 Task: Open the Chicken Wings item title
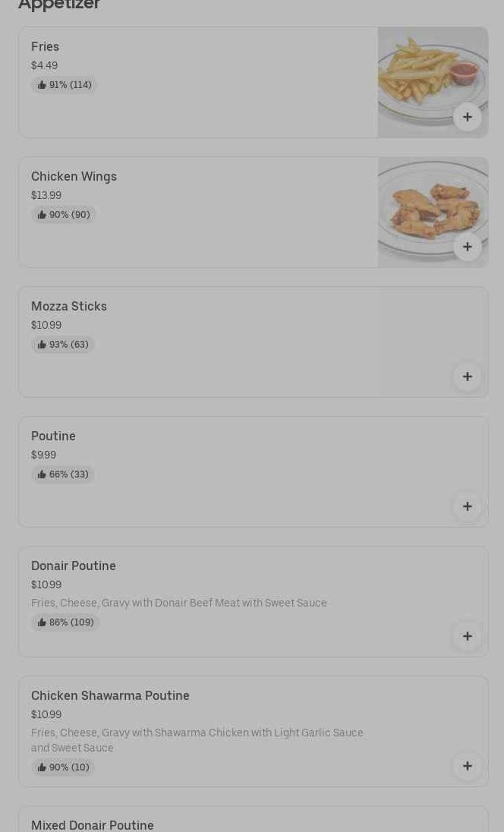tap(74, 177)
